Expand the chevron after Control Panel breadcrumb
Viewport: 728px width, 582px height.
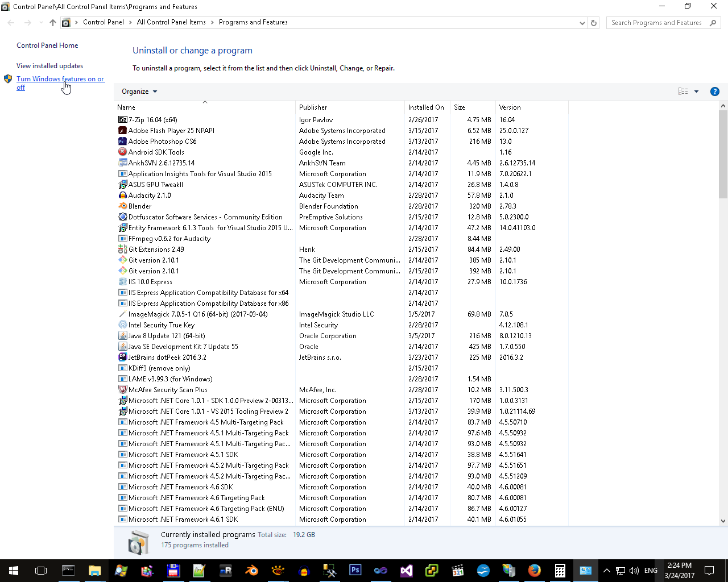130,23
